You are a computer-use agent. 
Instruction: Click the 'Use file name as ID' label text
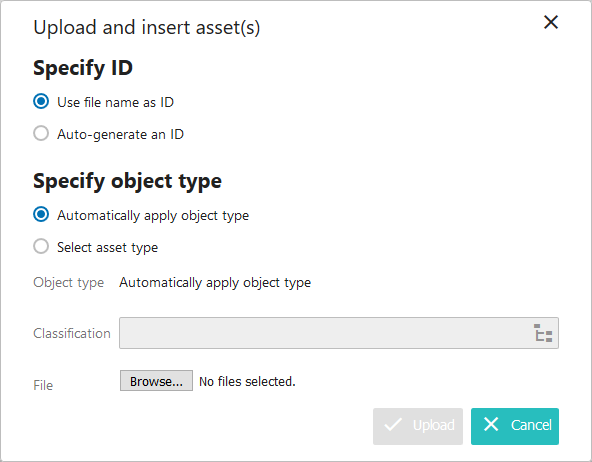115,102
